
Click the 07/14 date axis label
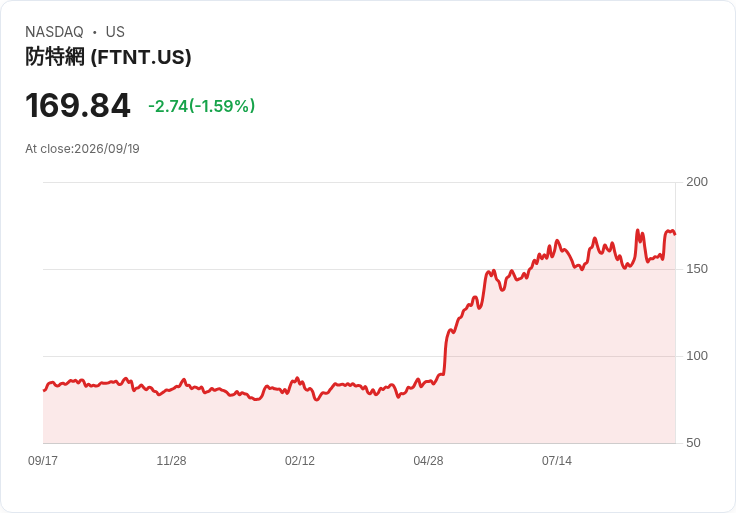coord(557,461)
